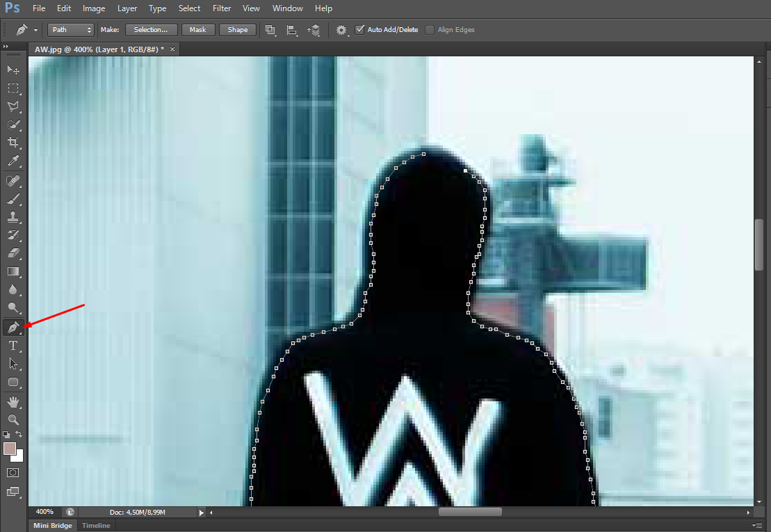Select the Crop tool

click(x=13, y=143)
